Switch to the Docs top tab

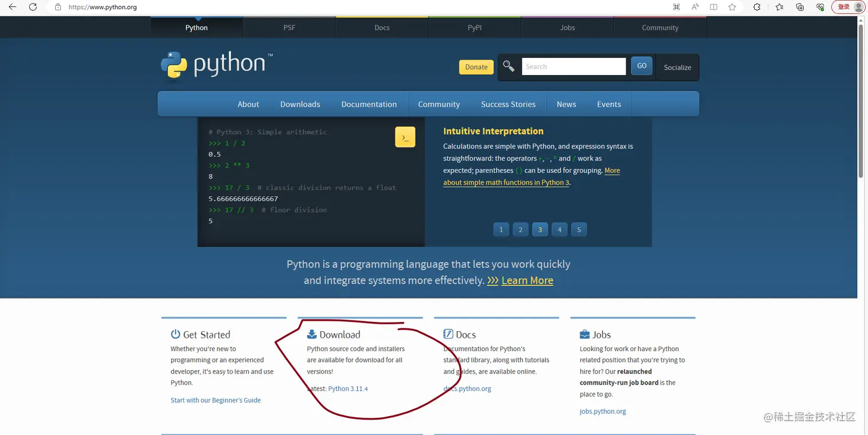382,28
